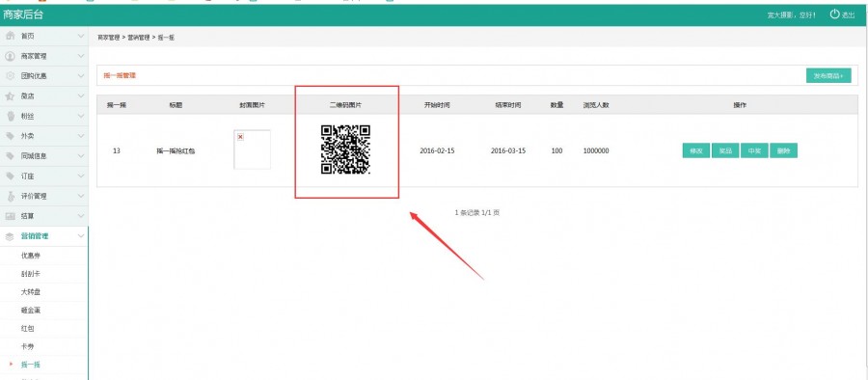Click the 摇一摇管理 heading
Image resolution: width=868 pixels, height=380 pixels.
(x=120, y=76)
